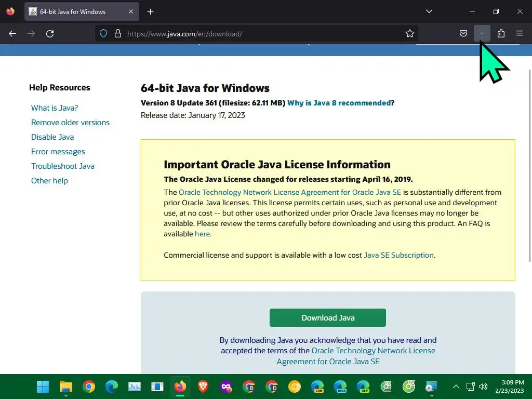Launch Chrome Canary yellow icon
This screenshot has width=532, height=399.
pyautogui.click(x=295, y=387)
